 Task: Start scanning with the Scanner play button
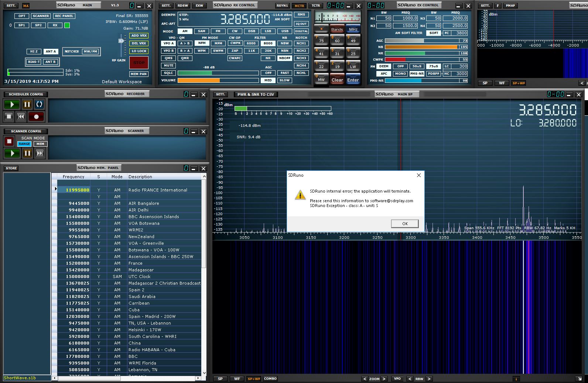click(12, 153)
